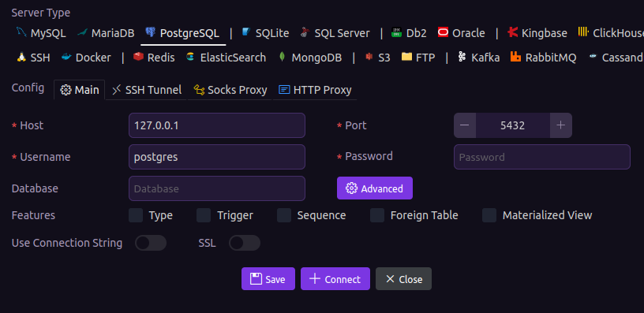This screenshot has width=644, height=313.
Task: Open the Advanced settings button
Action: coord(375,188)
